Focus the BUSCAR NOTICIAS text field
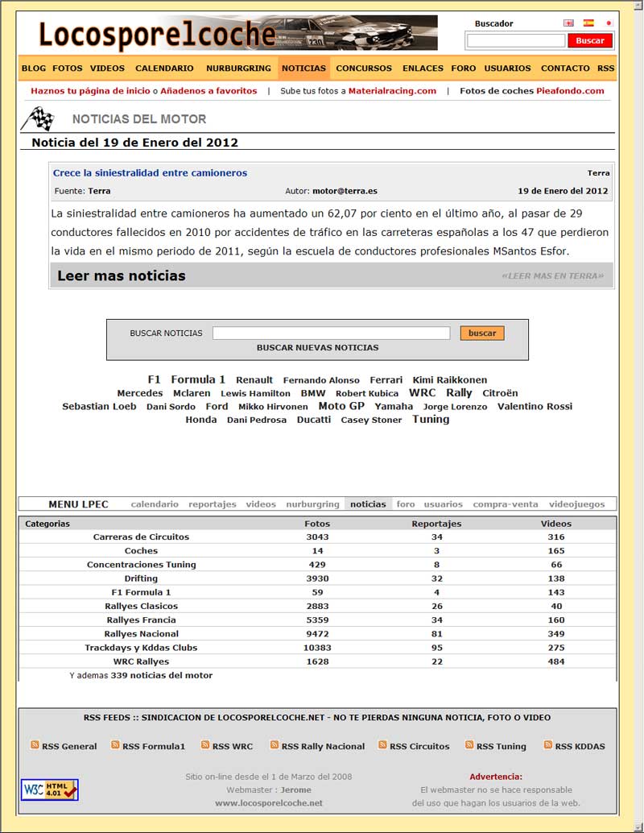Image resolution: width=644 pixels, height=833 pixels. coord(332,333)
